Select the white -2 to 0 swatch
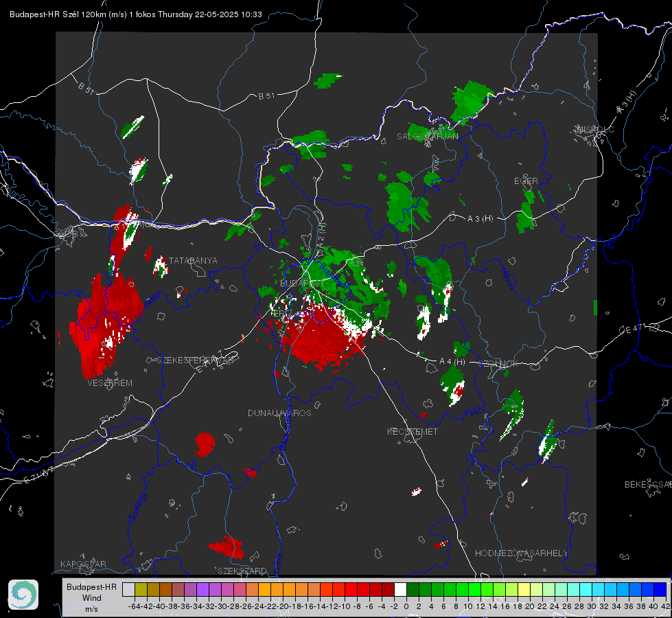 point(400,589)
